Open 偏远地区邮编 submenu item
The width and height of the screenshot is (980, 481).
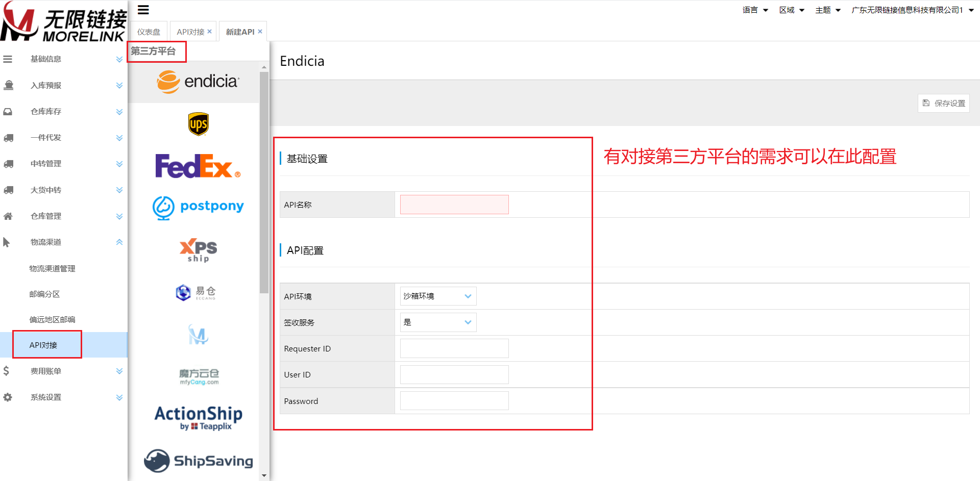pos(52,319)
